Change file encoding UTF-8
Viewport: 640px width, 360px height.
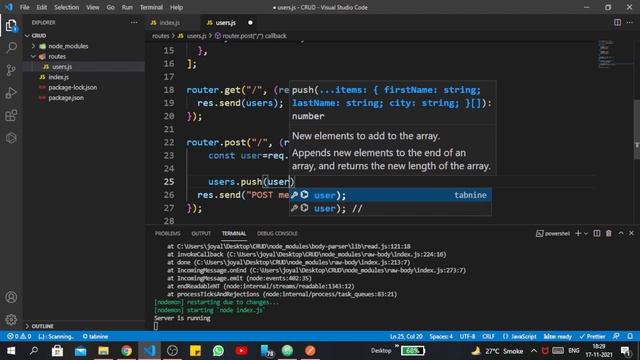[467, 336]
